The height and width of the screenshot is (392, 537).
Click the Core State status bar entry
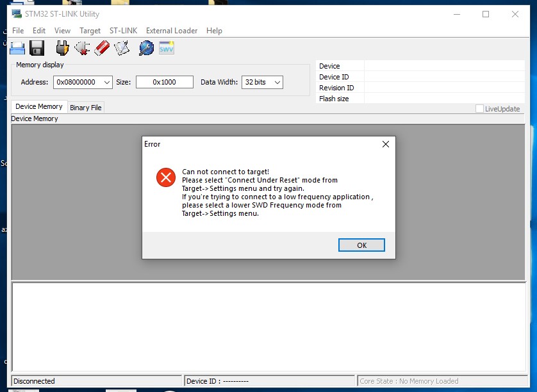pos(442,381)
